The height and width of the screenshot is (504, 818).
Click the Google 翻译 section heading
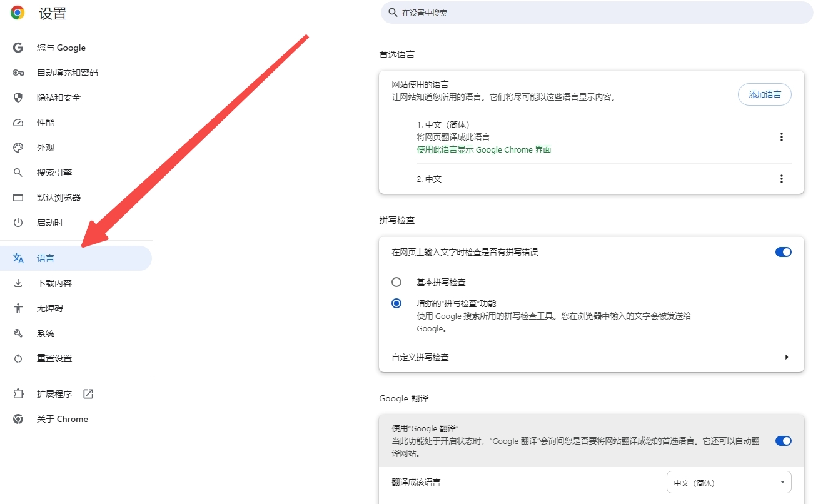(404, 398)
